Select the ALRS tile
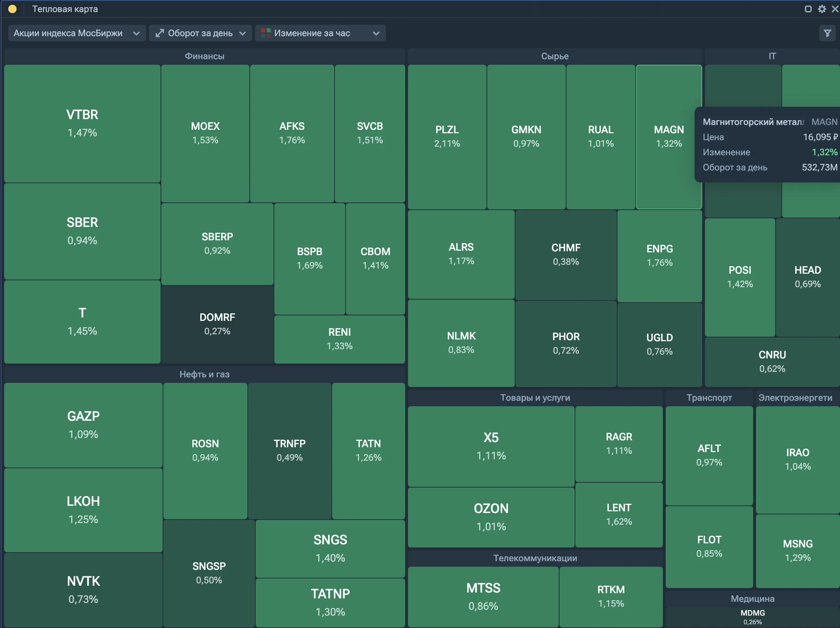The image size is (840, 628). [461, 254]
